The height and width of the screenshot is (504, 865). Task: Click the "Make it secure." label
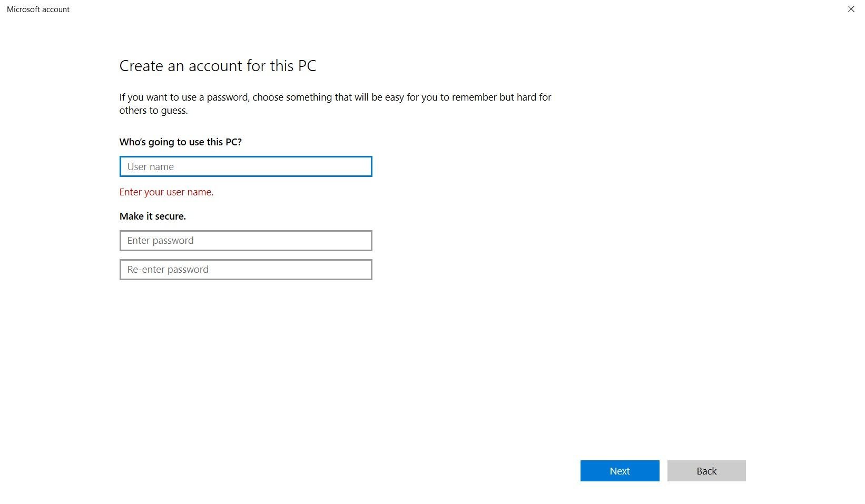click(x=152, y=216)
